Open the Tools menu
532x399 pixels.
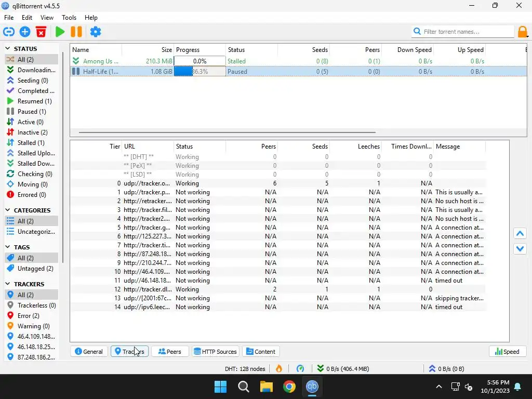coord(69,18)
